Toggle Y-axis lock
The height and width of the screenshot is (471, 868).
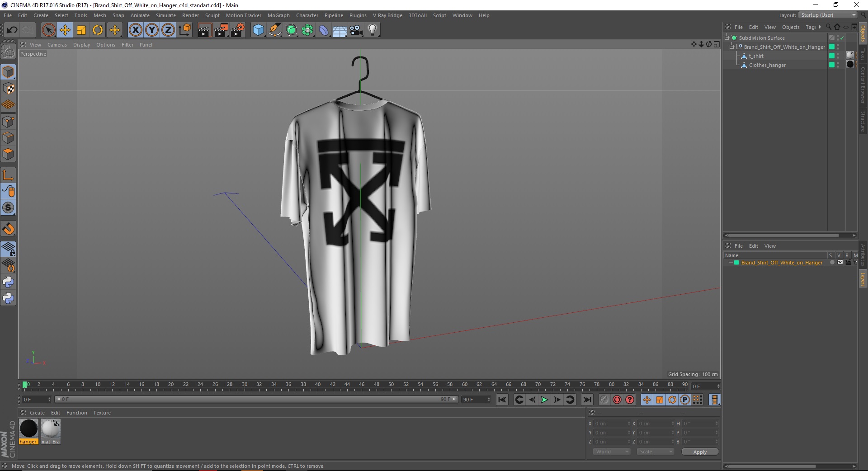(152, 30)
